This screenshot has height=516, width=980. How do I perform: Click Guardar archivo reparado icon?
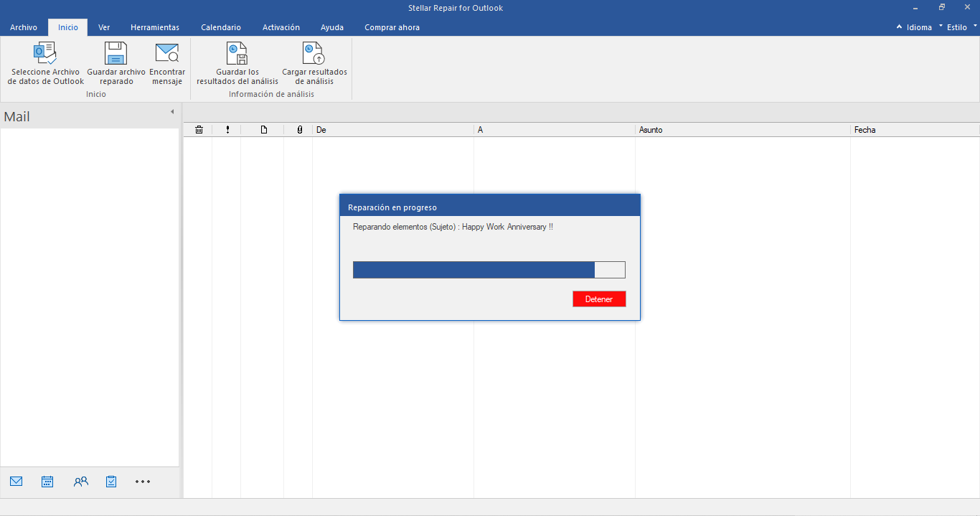pos(116,54)
